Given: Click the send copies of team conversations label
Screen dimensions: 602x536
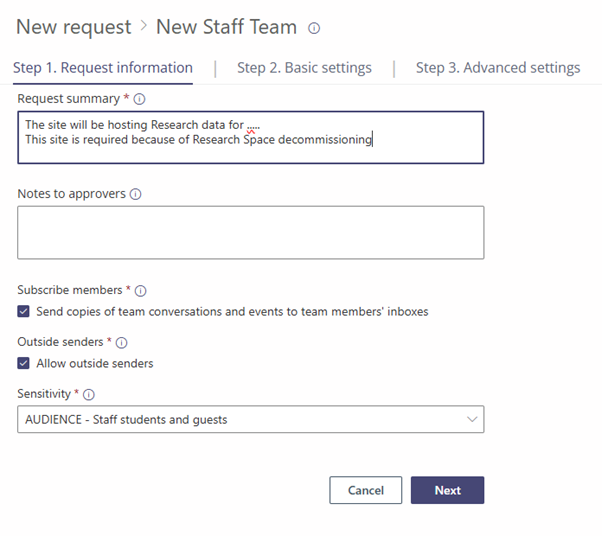Looking at the screenshot, I should [232, 312].
